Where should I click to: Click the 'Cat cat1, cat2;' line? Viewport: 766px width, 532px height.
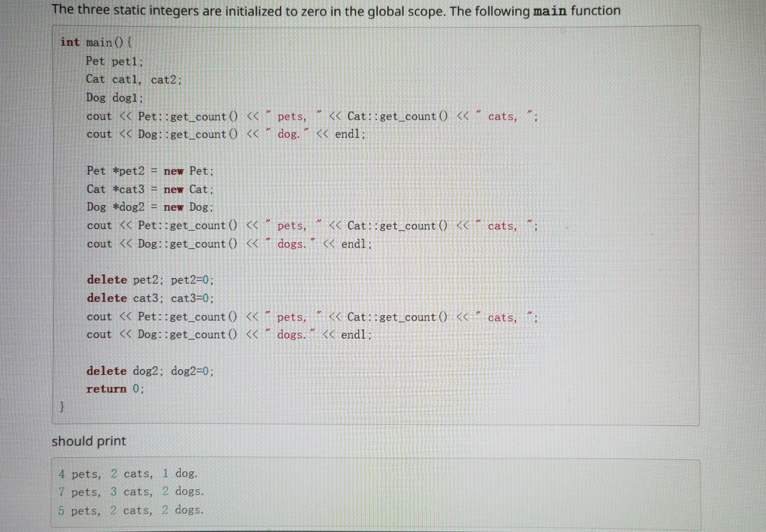click(133, 79)
